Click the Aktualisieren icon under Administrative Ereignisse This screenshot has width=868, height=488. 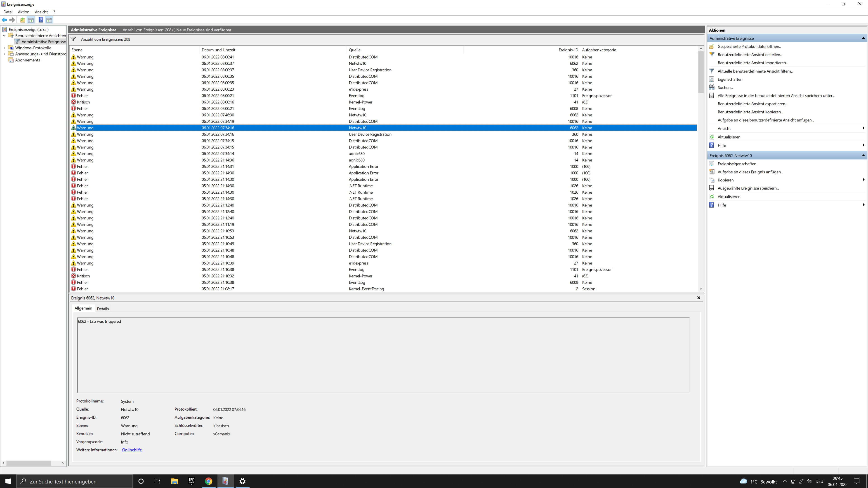(712, 137)
